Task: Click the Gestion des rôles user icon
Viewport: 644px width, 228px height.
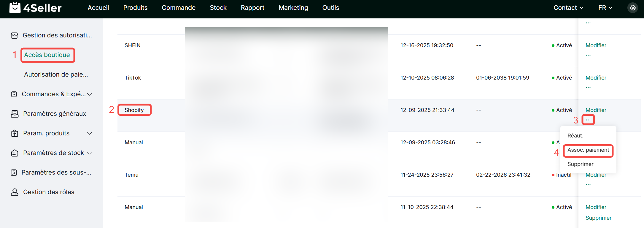Action: (15, 192)
